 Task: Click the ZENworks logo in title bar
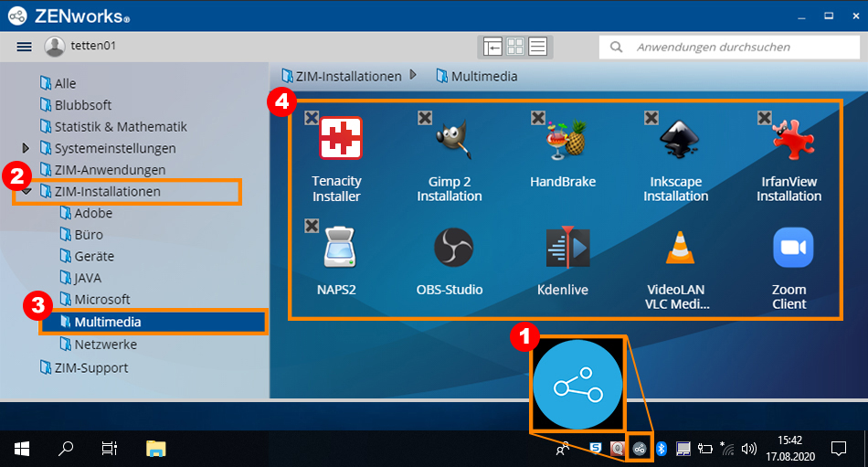pyautogui.click(x=17, y=16)
